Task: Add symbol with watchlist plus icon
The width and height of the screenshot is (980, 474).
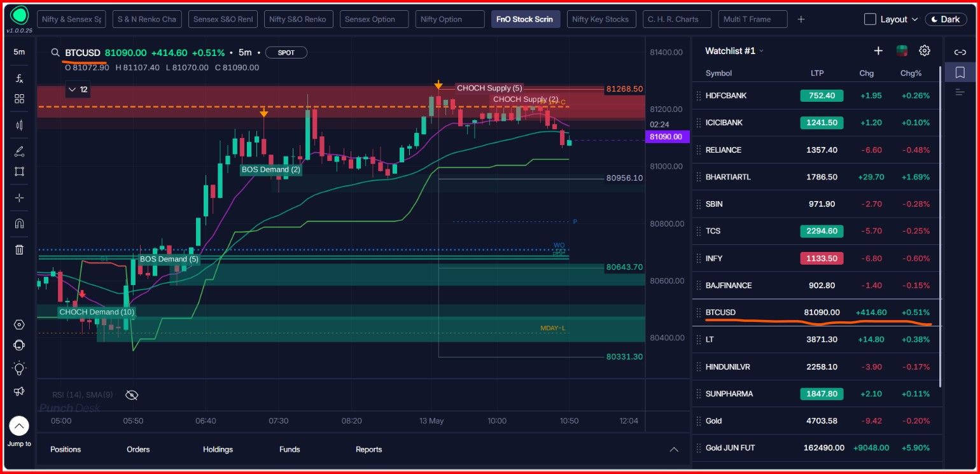Action: 878,51
